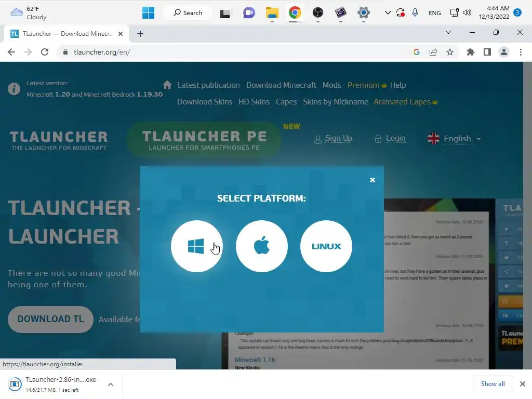Open the Premium menu link
The height and width of the screenshot is (399, 532).
(367, 85)
